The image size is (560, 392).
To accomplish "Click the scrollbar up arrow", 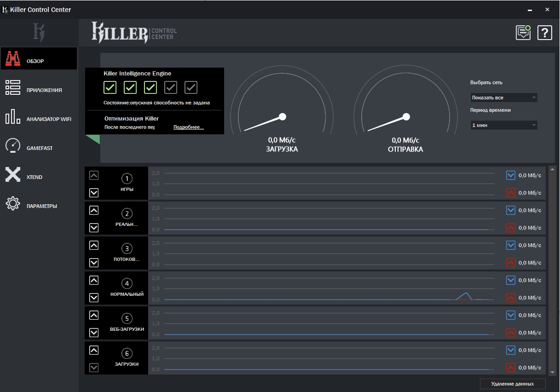I will pyautogui.click(x=552, y=169).
